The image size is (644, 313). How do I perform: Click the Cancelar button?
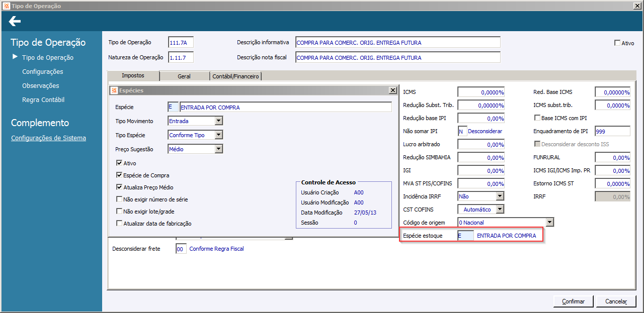click(616, 301)
